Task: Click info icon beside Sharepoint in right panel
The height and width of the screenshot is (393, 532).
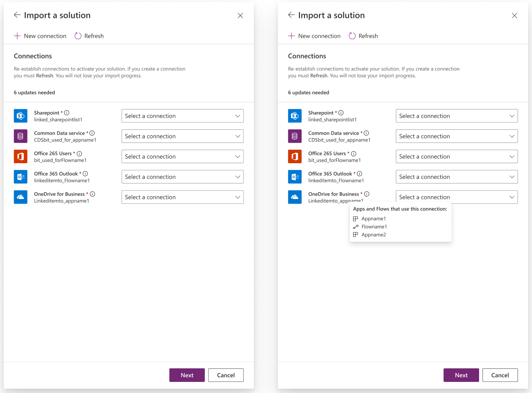Action: pyautogui.click(x=341, y=113)
